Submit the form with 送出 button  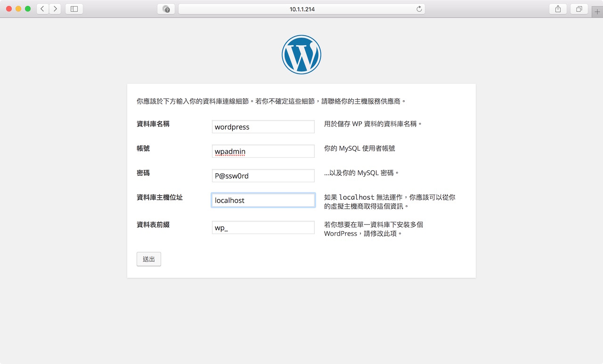(x=149, y=259)
